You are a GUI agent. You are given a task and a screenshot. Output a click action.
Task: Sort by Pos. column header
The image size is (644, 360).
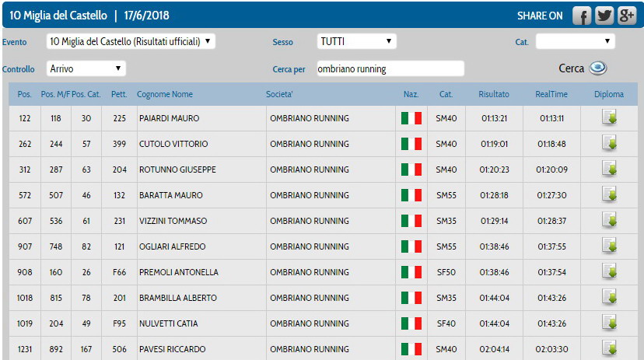[25, 95]
